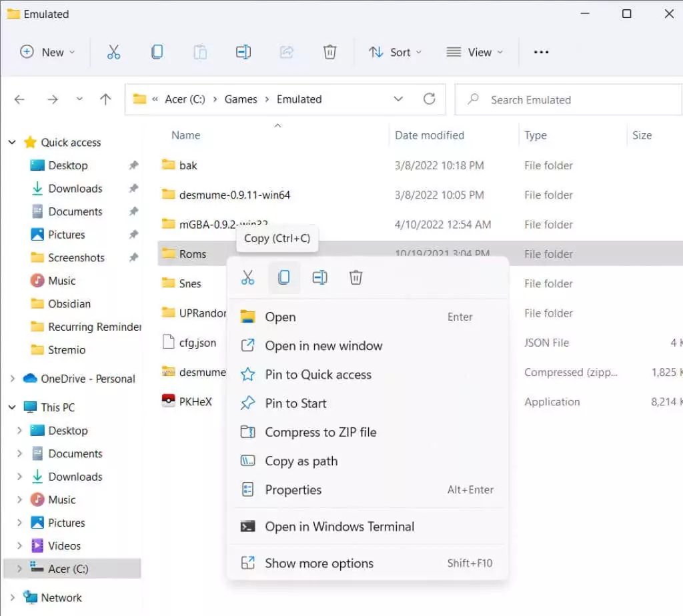
Task: Click the Rename icon in the context menu
Action: 320,277
